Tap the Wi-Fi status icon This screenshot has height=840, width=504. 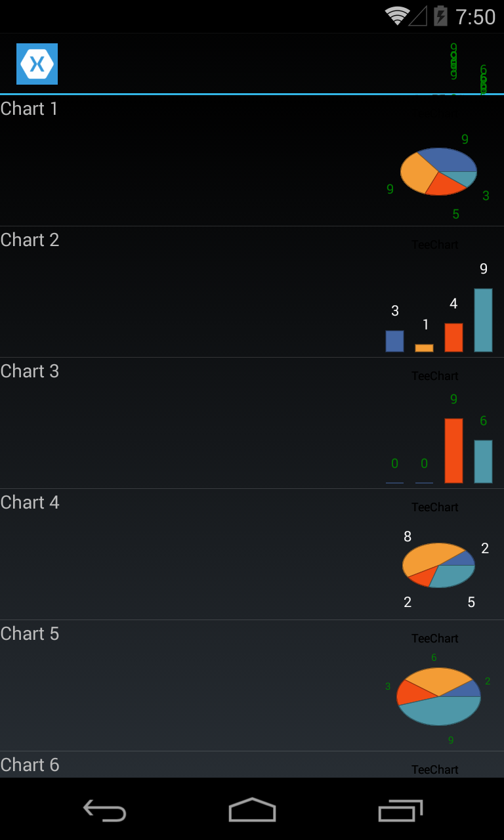pyautogui.click(x=396, y=16)
